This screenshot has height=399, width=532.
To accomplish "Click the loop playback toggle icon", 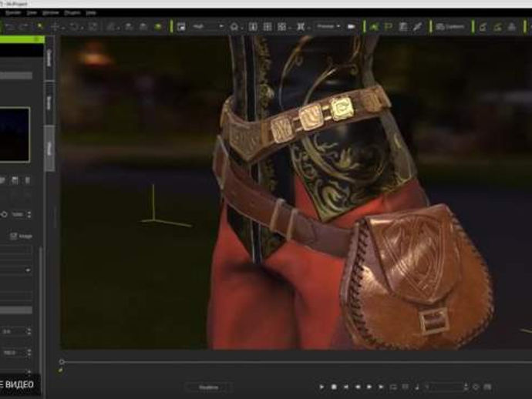I will coord(393,387).
